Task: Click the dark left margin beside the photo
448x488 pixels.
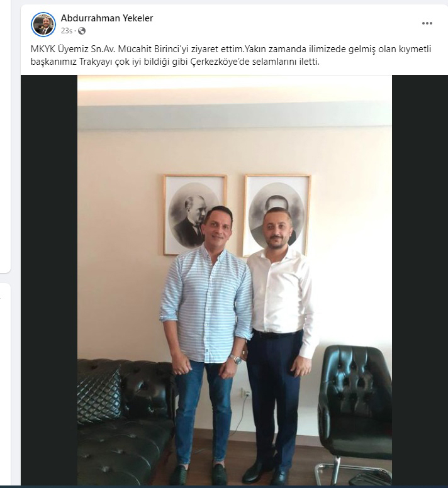Action: tap(49, 280)
